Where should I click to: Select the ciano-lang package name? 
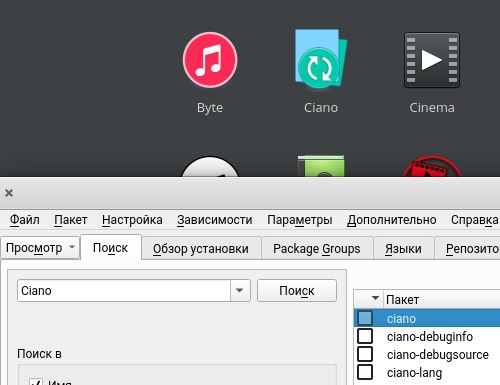click(414, 373)
